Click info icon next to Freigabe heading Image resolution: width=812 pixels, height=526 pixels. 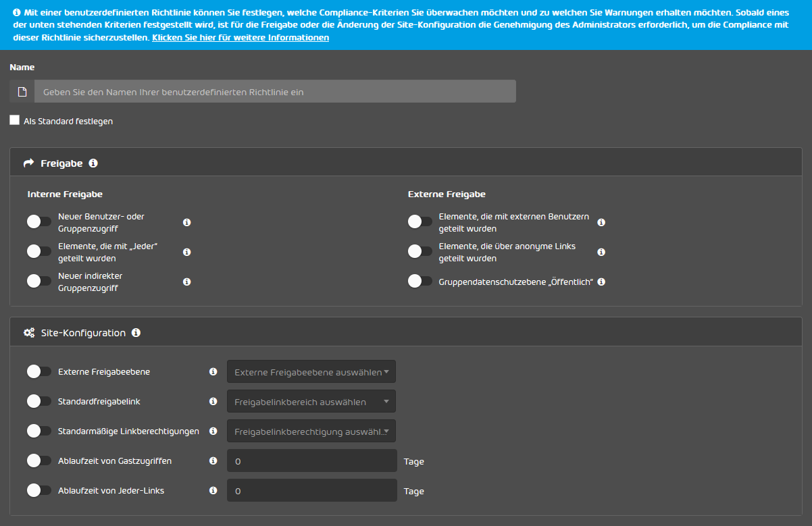[93, 163]
